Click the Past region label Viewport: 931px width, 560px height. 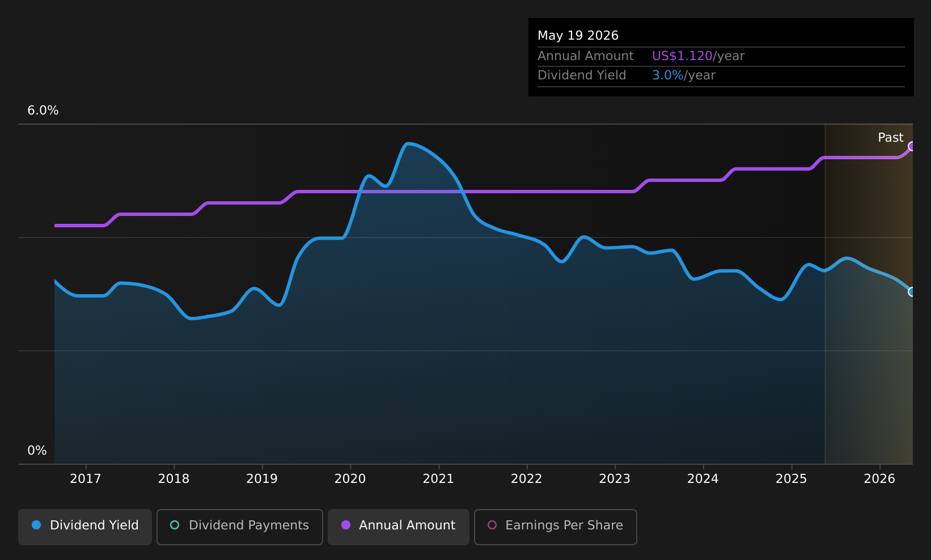[x=890, y=138]
